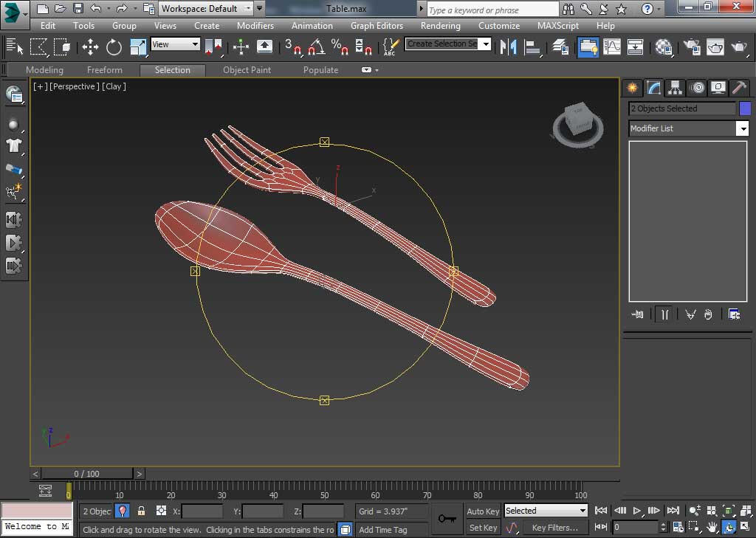Click the blue object color swatch
756x538 pixels.
(745, 108)
